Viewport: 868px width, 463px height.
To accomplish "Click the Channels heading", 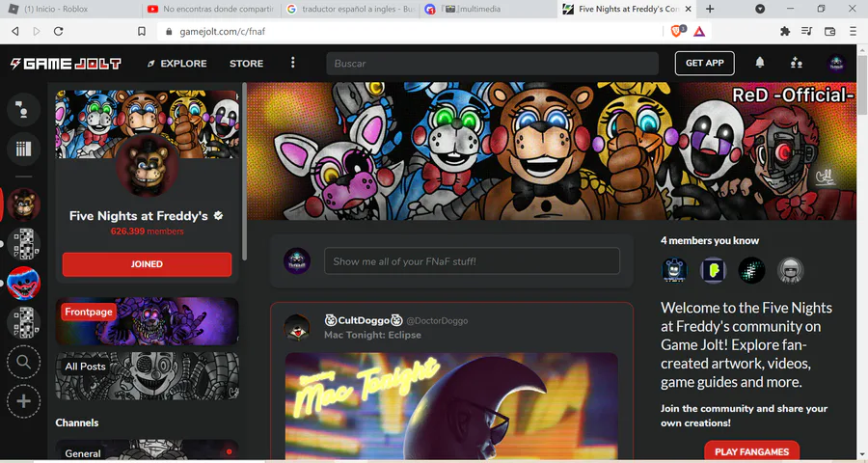I will pyautogui.click(x=77, y=422).
